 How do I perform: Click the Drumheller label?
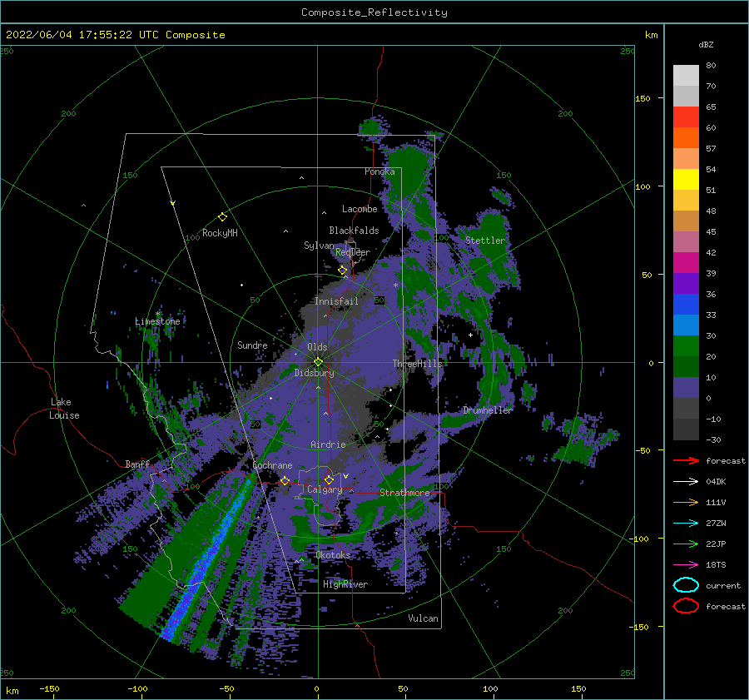pyautogui.click(x=488, y=410)
